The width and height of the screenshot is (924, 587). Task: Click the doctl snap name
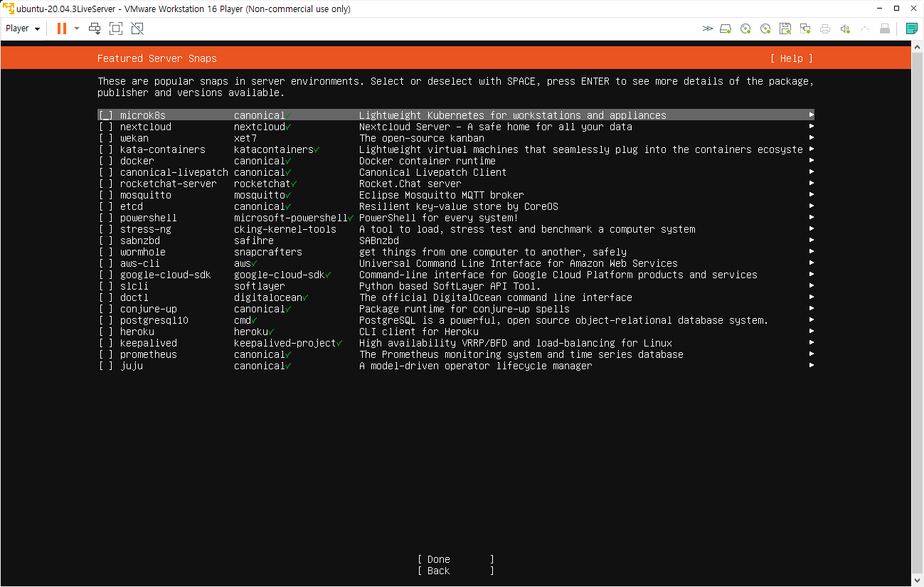(134, 297)
